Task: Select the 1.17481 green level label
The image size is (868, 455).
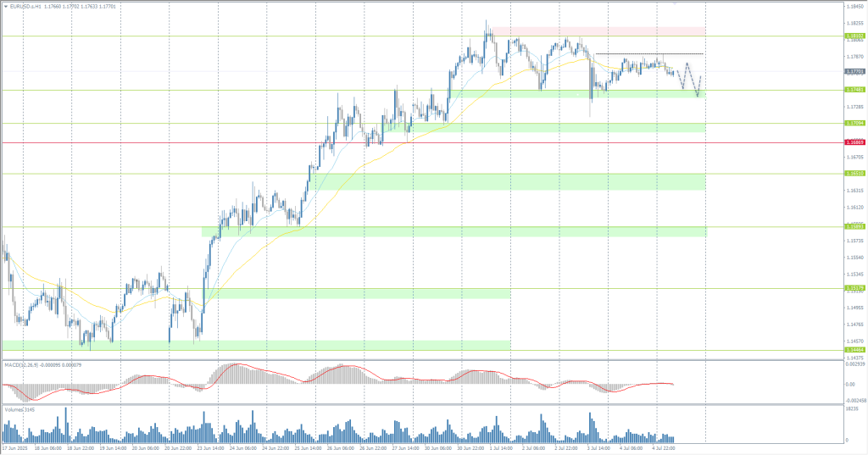Action: coord(854,90)
